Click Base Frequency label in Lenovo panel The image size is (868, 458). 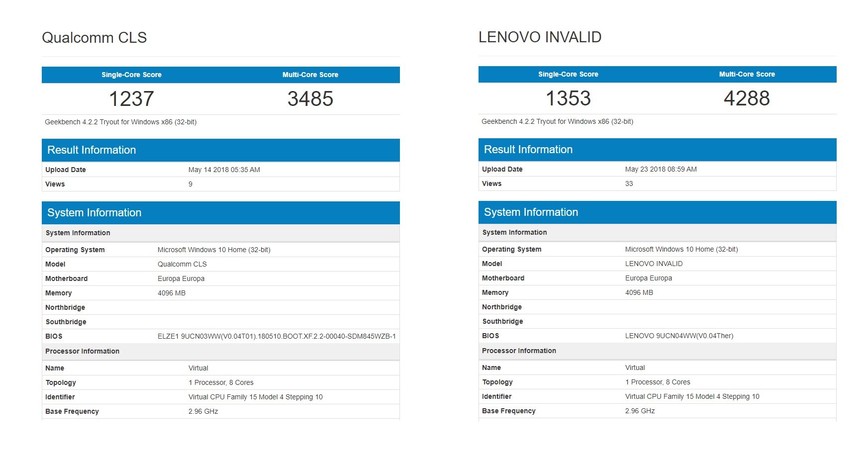[509, 411]
